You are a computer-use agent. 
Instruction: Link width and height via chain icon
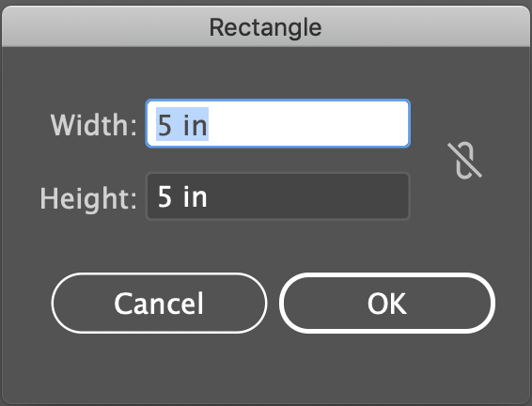464,160
